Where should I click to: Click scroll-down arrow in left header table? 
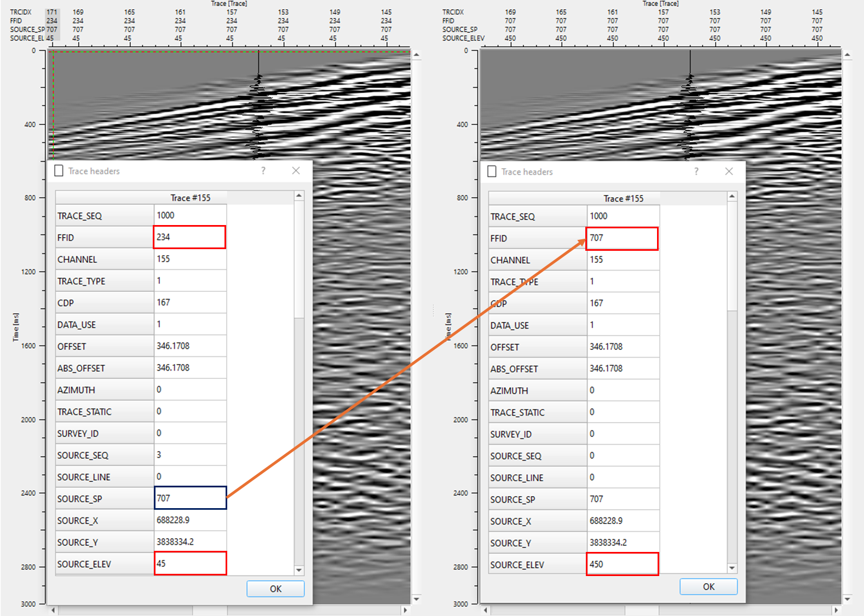[299, 570]
